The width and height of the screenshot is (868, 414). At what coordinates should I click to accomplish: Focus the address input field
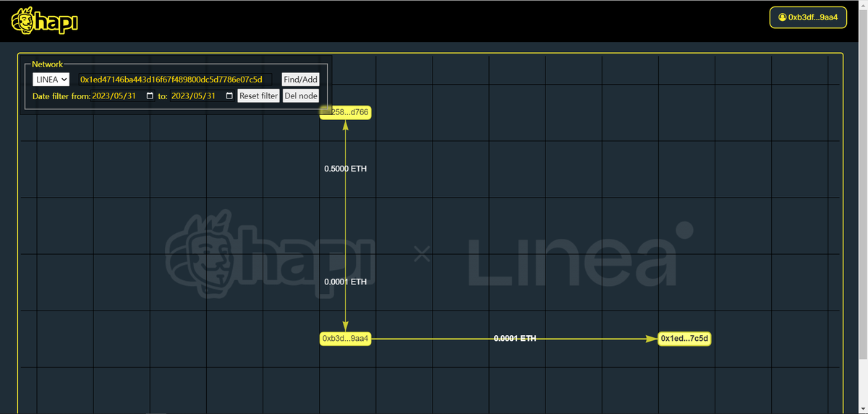175,80
